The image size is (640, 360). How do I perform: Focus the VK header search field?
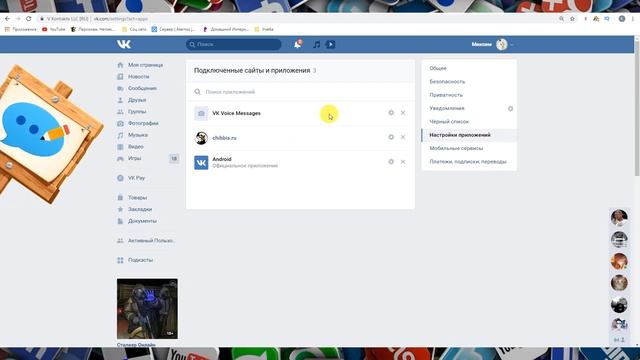(x=233, y=44)
